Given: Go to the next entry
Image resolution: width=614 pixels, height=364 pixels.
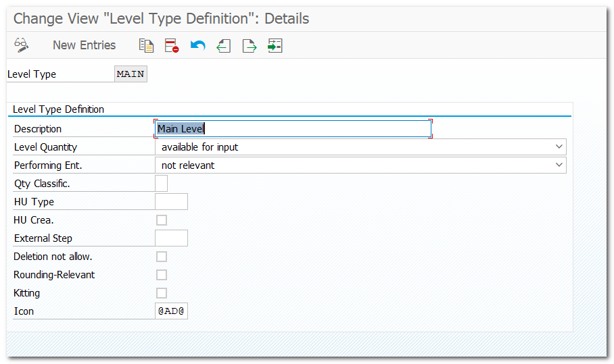Looking at the screenshot, I should click(250, 45).
